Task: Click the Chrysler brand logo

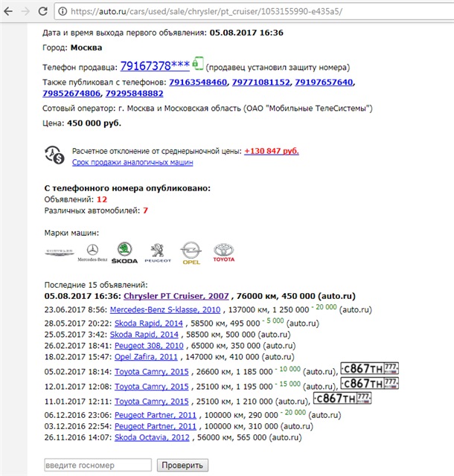Action: coord(60,252)
